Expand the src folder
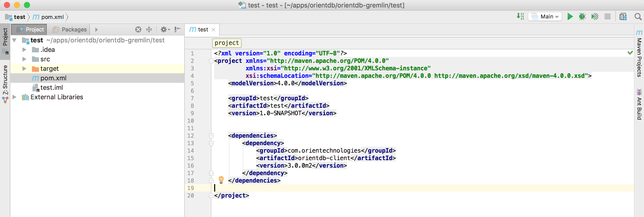Viewport: 644px width, 217px height. (24, 59)
